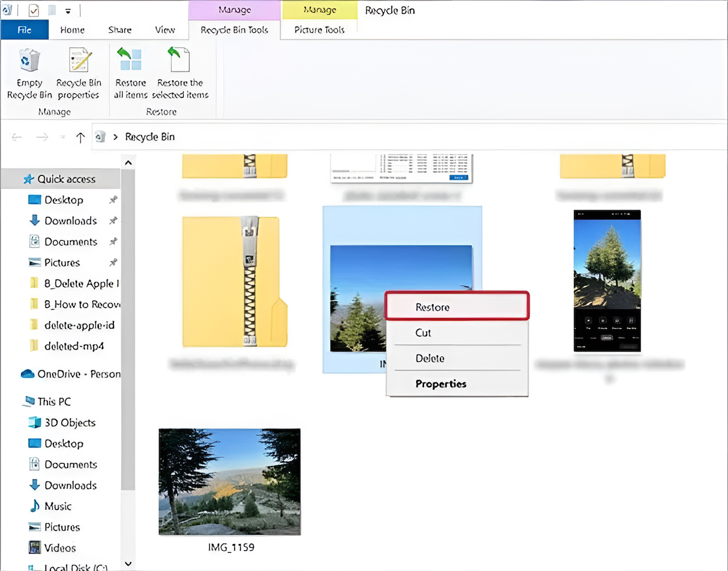Unpin Pictures from Quick access
The width and height of the screenshot is (728, 571).
click(112, 262)
